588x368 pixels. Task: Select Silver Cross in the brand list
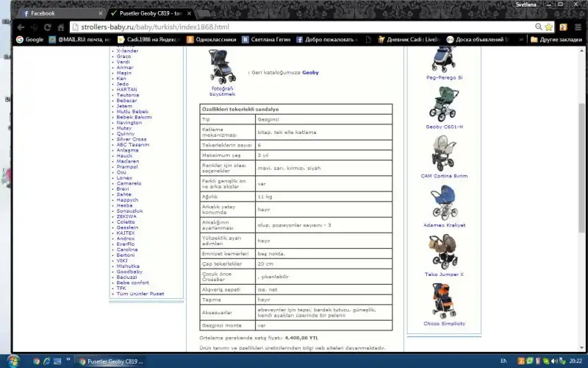[x=132, y=139]
